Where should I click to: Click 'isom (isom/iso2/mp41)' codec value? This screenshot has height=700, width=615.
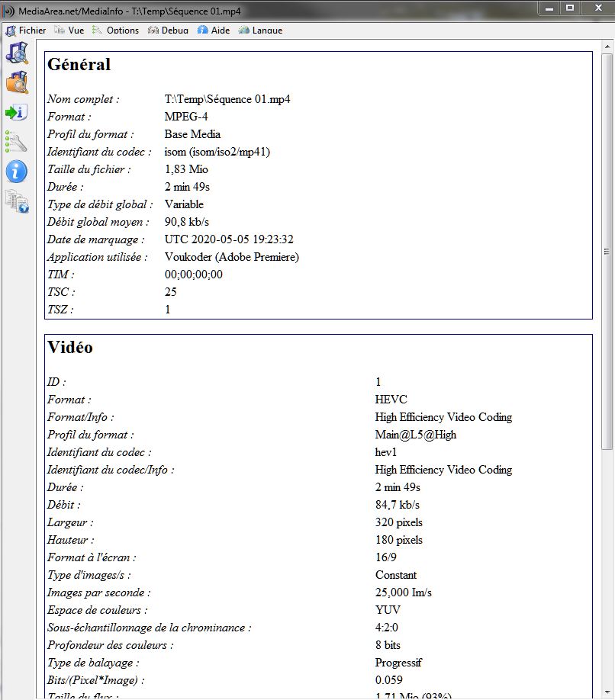click(217, 152)
